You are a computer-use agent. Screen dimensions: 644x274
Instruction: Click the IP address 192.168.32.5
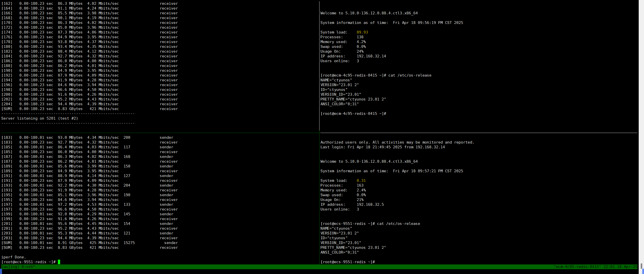[x=370, y=204]
